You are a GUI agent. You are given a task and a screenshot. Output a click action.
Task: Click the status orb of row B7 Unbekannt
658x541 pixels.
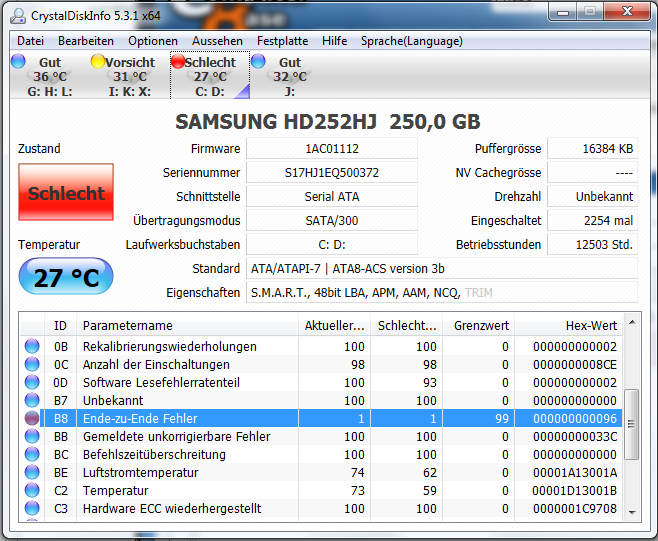click(32, 400)
